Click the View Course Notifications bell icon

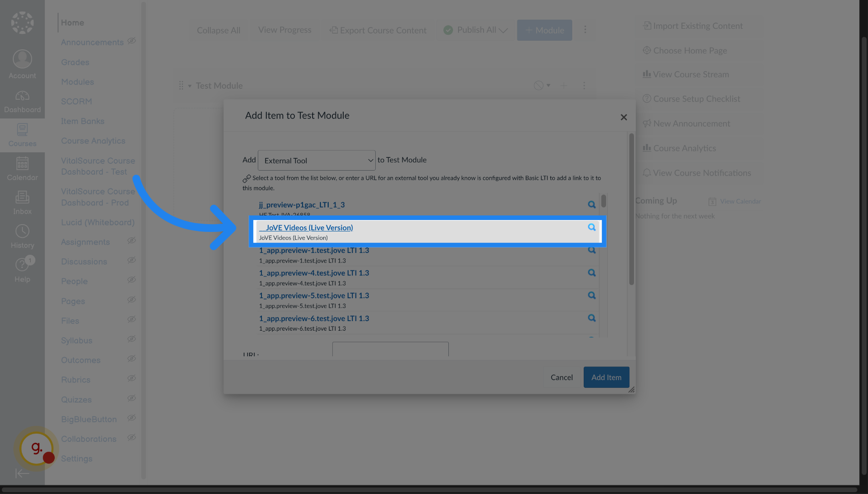[647, 173]
